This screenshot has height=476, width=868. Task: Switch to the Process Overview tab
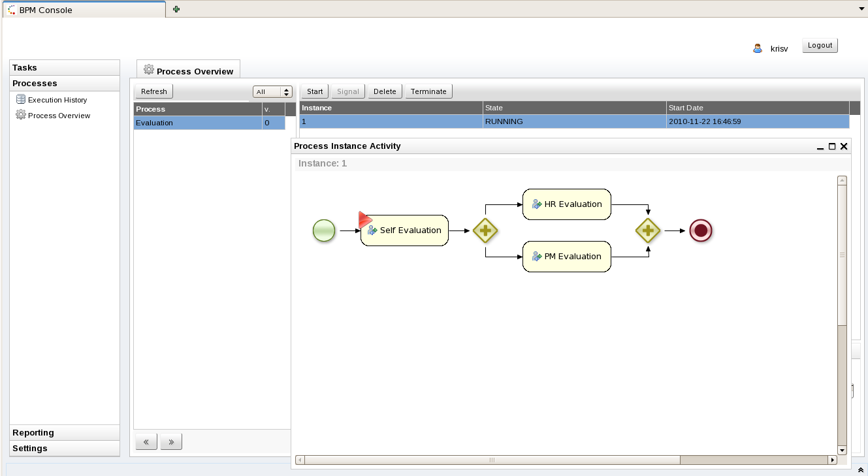pyautogui.click(x=188, y=71)
